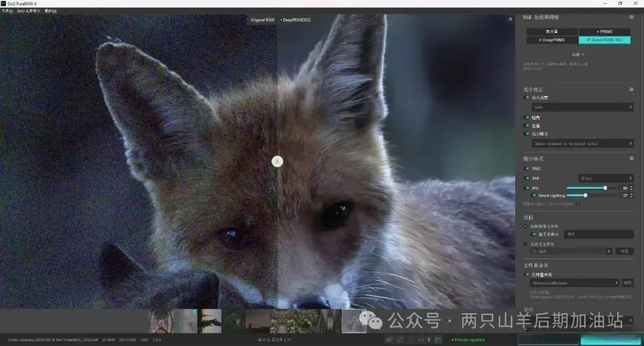The image size is (644, 346).
Task: Click the split-view comparison slider handle
Action: pyautogui.click(x=277, y=161)
